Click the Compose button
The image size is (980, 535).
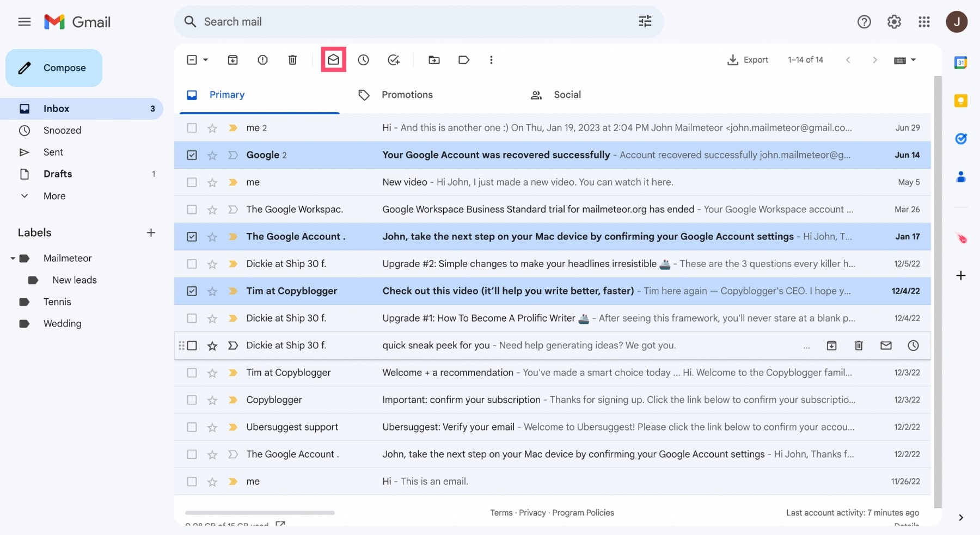tap(53, 67)
